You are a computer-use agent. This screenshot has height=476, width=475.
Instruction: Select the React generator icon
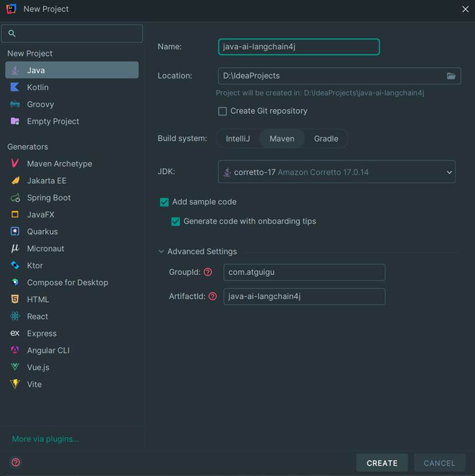click(x=14, y=316)
